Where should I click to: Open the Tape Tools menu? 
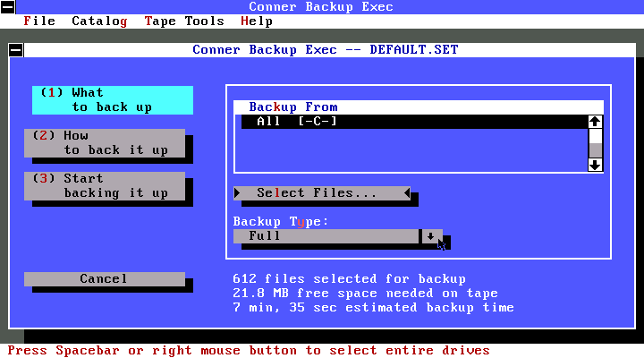tap(184, 21)
